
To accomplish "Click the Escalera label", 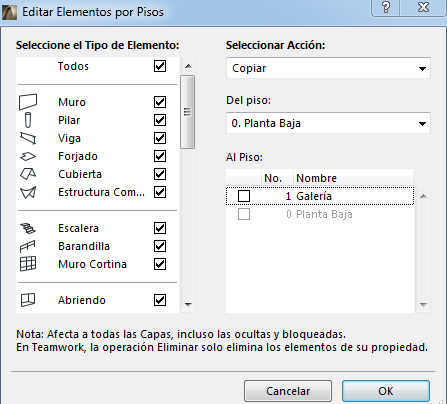I will [78, 228].
